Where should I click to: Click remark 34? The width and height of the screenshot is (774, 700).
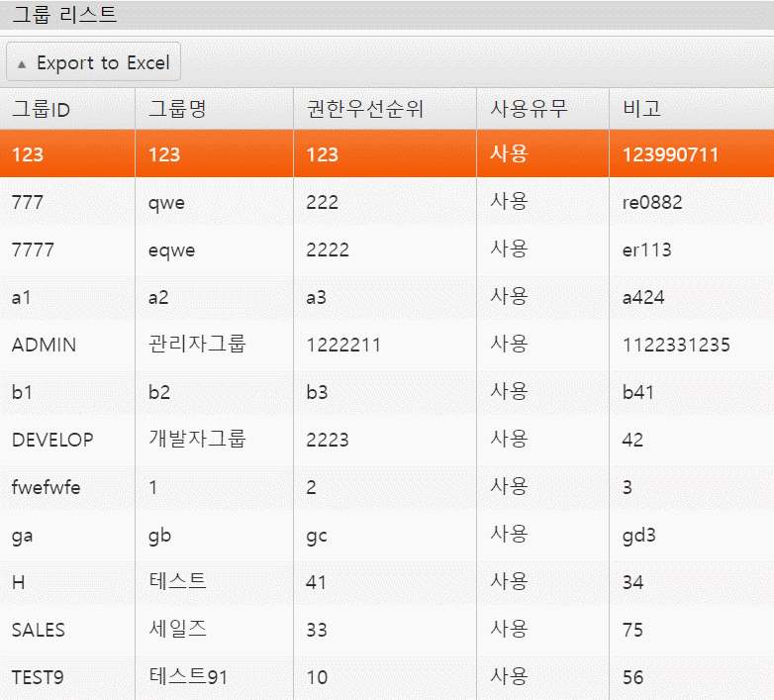pos(632,582)
